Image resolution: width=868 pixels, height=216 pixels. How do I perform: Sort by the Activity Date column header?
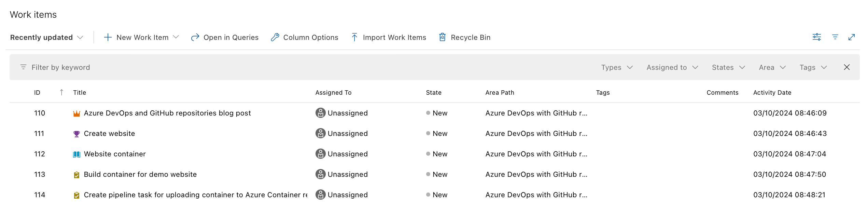pyautogui.click(x=772, y=93)
